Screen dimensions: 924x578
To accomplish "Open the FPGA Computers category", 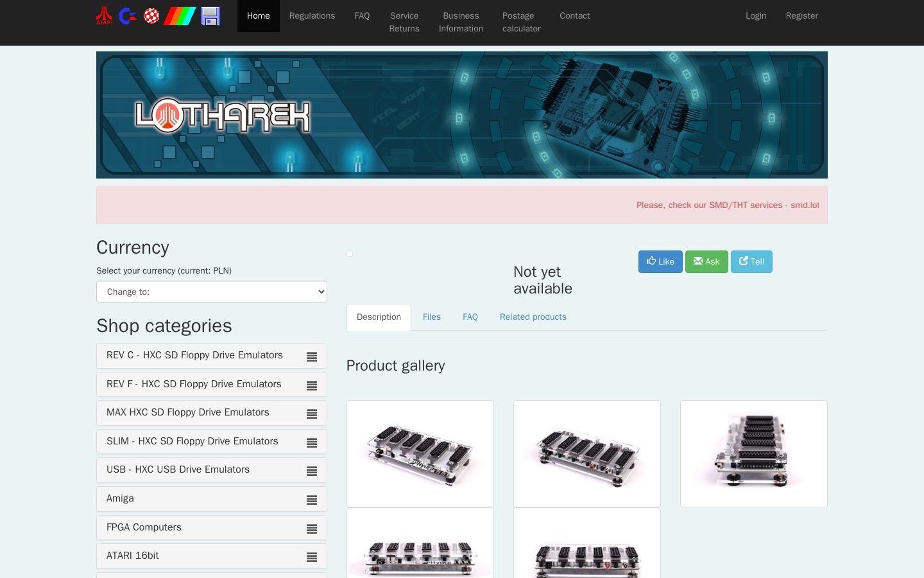I will click(x=144, y=527).
